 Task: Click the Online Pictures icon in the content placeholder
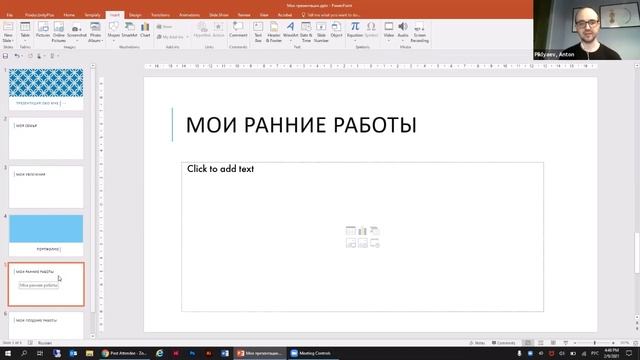coord(362,243)
